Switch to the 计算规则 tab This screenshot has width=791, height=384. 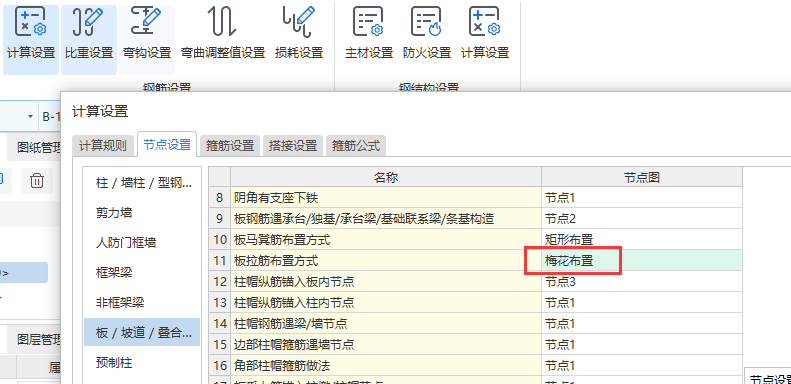coord(103,146)
